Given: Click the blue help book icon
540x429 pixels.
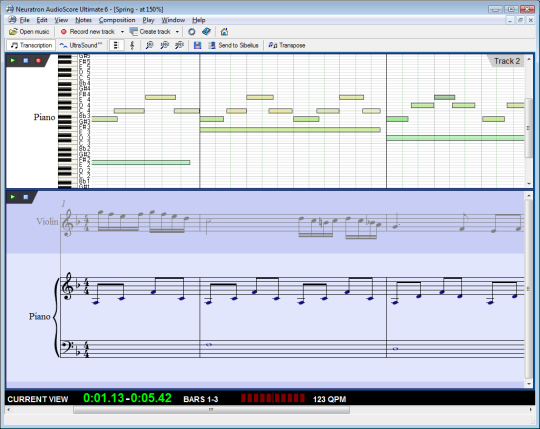Looking at the screenshot, I should click(206, 32).
